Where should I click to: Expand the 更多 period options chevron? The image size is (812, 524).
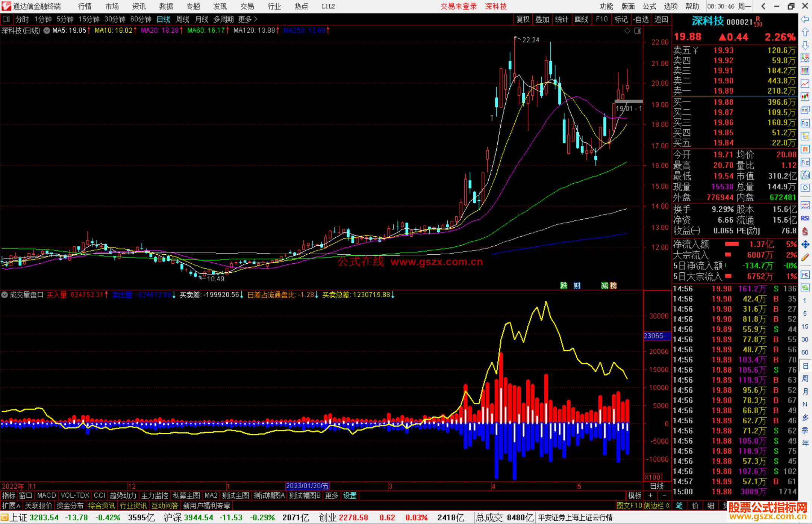coord(256,19)
